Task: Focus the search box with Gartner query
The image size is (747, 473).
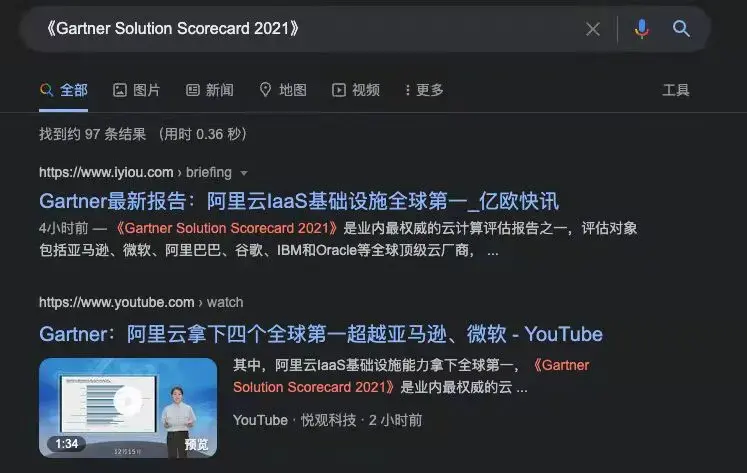Action: [305, 29]
